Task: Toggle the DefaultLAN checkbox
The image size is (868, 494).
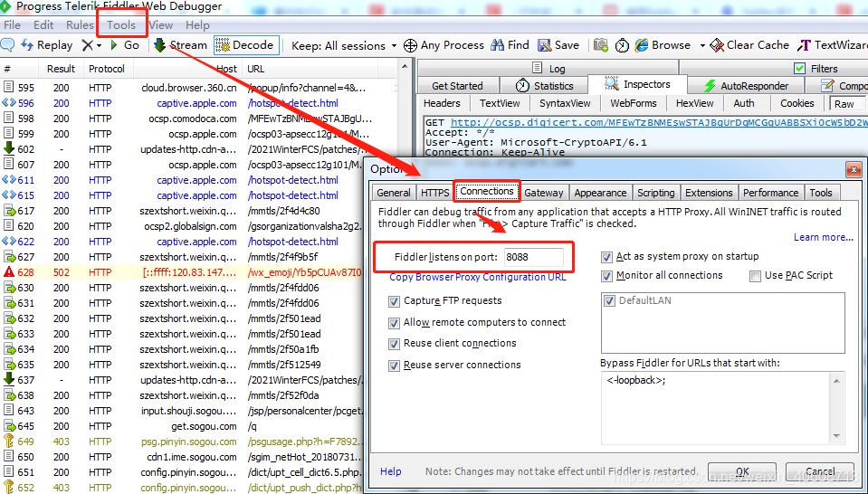Action: (x=609, y=301)
